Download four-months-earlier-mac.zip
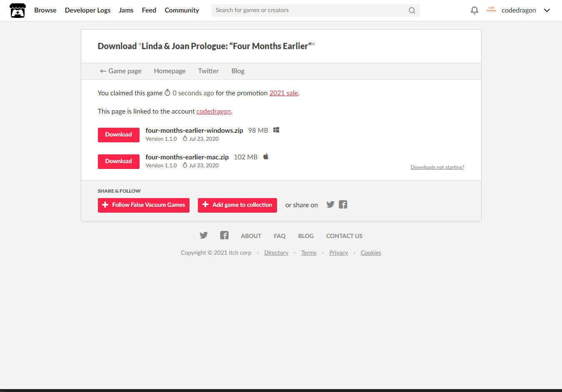Viewport: 562px width, 392px height. click(119, 161)
